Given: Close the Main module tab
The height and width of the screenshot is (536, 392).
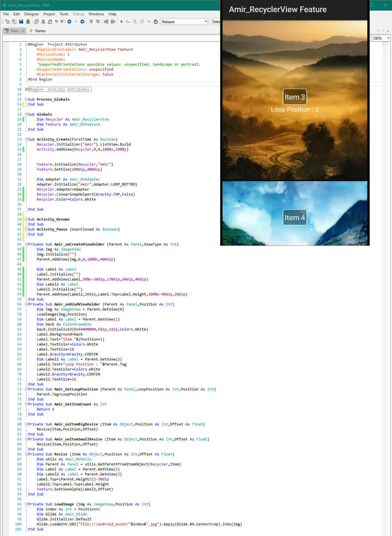Looking at the screenshot, I should coord(23,31).
